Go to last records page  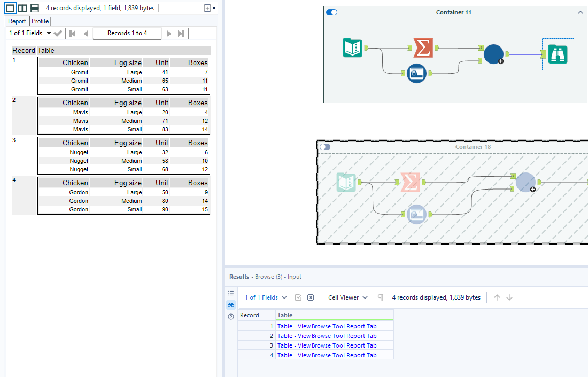coord(181,33)
